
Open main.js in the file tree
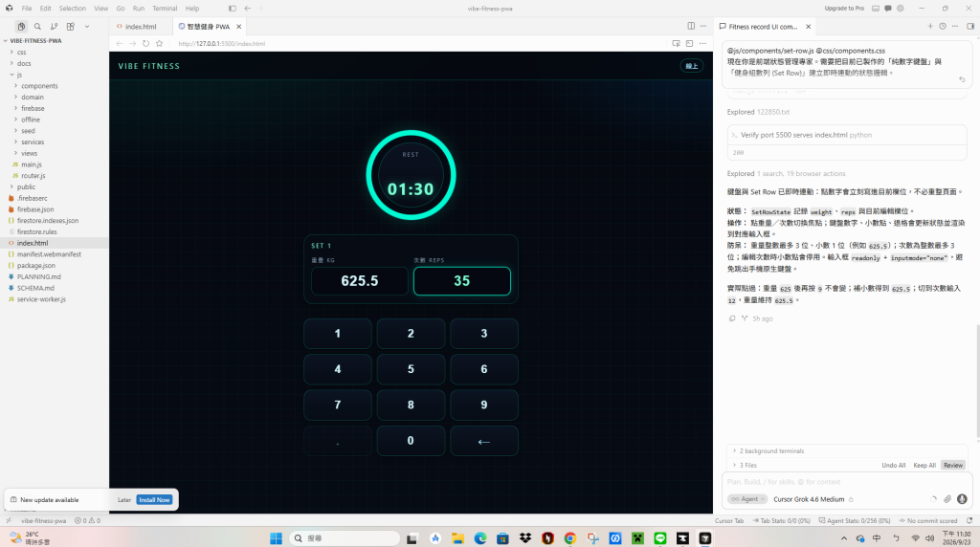pos(32,164)
